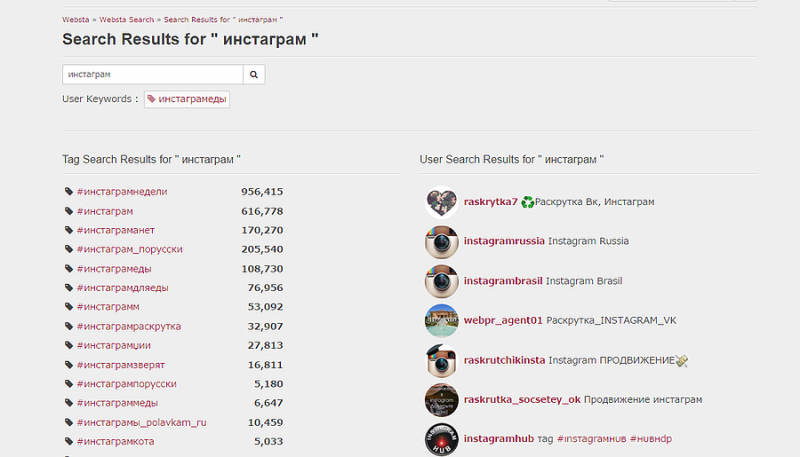Open the #инстаграмкота tag
Image resolution: width=800 pixels, height=457 pixels.
[x=115, y=441]
